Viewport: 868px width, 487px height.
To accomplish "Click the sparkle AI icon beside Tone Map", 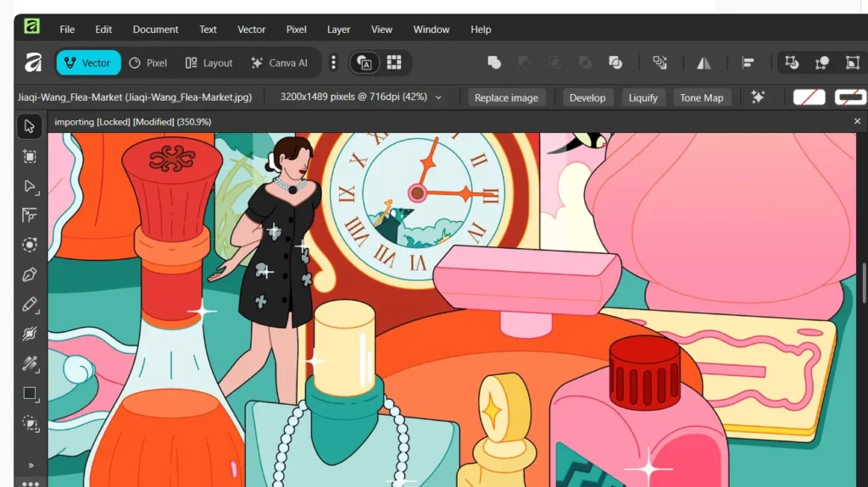I will click(x=758, y=97).
